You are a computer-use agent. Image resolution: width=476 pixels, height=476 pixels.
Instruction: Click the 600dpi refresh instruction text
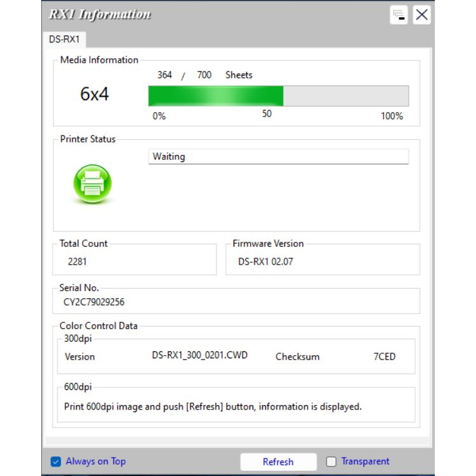213,407
